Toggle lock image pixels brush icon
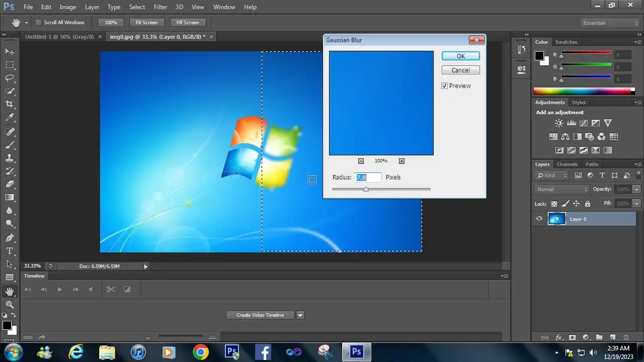Screen dimensions: 644x362 tap(565, 204)
